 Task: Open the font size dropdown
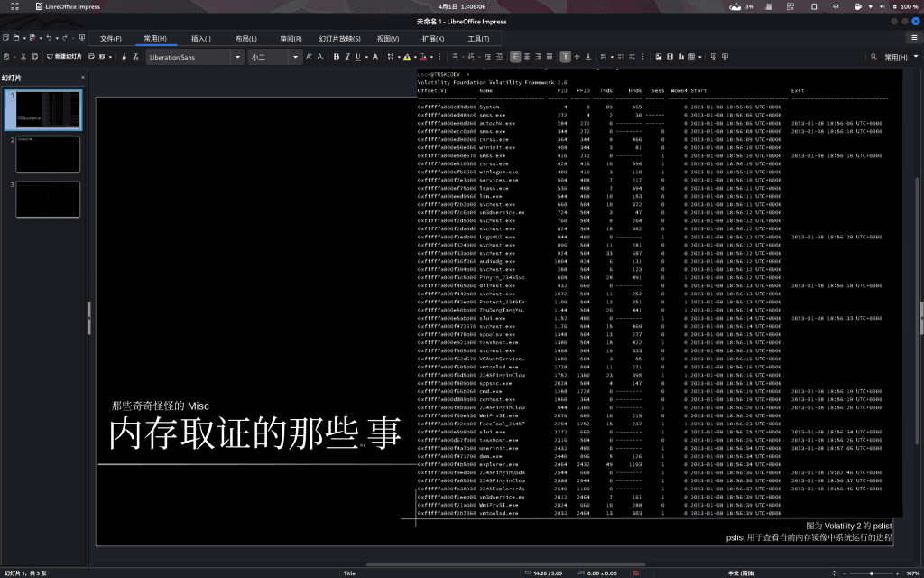(x=295, y=57)
